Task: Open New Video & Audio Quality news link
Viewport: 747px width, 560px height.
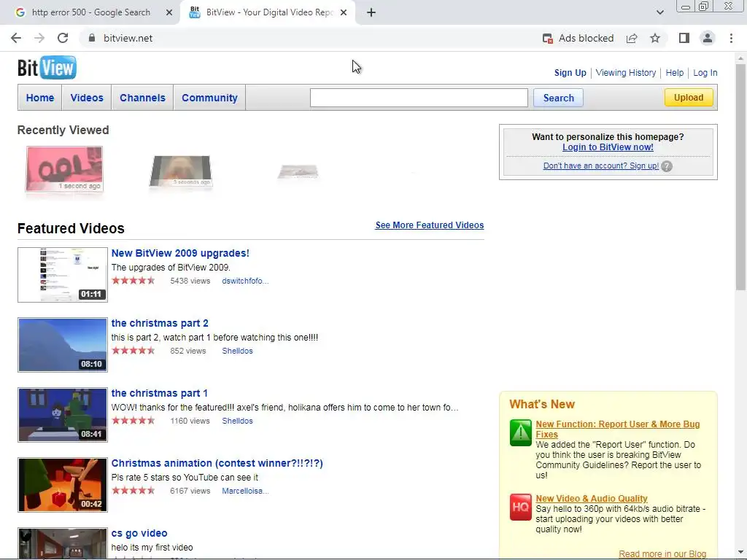Action: (x=591, y=499)
